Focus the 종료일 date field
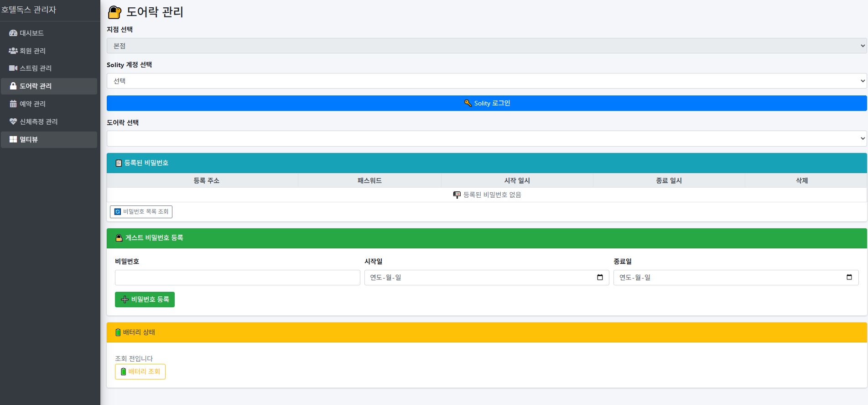Screen dimensions: 868x405 (x=736, y=278)
